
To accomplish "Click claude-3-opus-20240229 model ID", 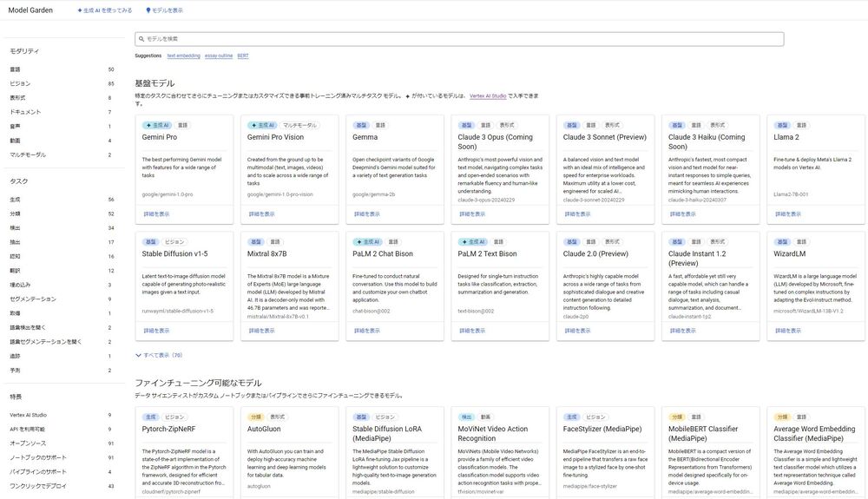I will [x=486, y=200].
